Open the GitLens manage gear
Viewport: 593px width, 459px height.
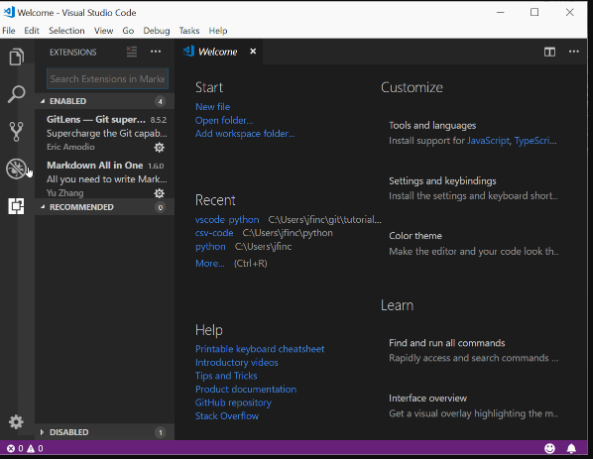pyautogui.click(x=159, y=147)
